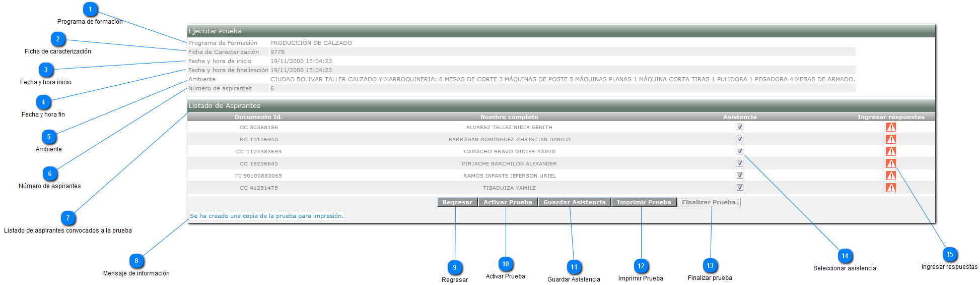Viewport: 980px width, 285px height.
Task: Click the Fecha y hora de inicio value
Action: [x=301, y=61]
